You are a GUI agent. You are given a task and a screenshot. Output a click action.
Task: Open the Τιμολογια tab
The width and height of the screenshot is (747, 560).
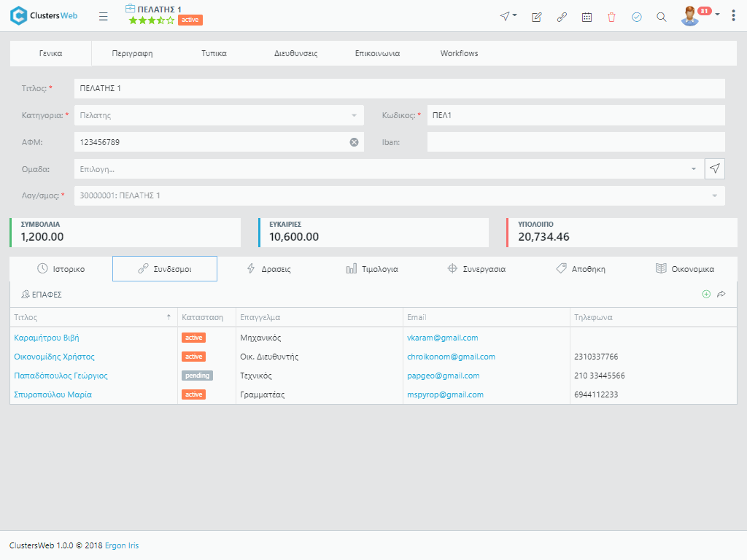[x=372, y=269]
